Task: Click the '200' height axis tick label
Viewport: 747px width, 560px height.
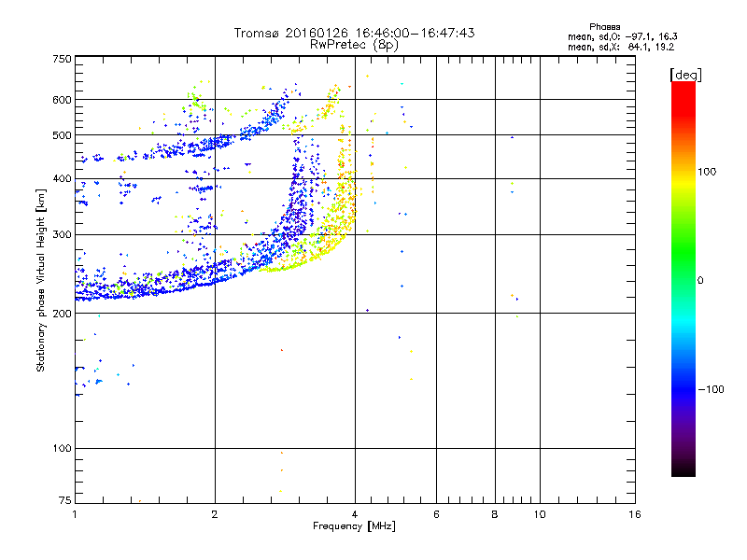Action: coord(62,314)
